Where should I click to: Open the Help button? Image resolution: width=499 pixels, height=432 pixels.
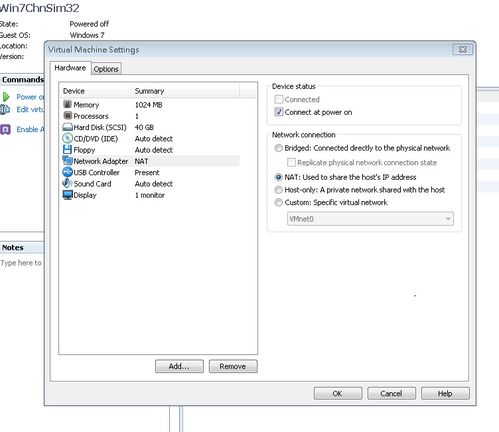445,393
